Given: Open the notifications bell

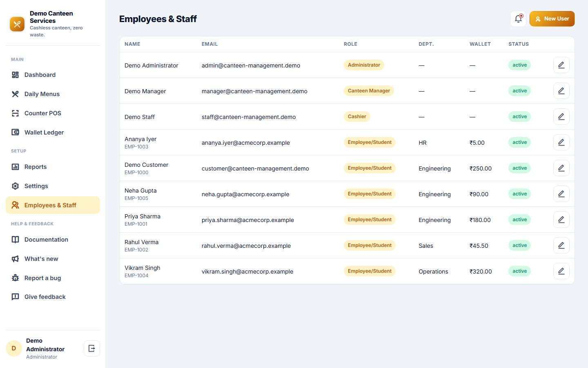Looking at the screenshot, I should click(518, 19).
